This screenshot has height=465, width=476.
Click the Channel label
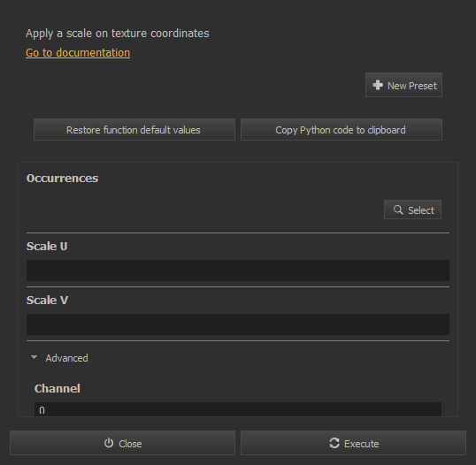(x=58, y=389)
